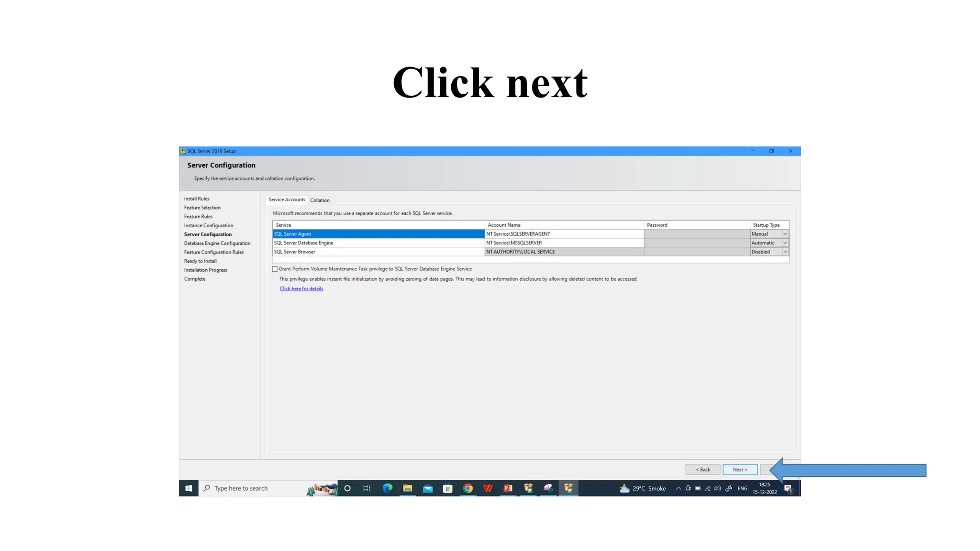This screenshot has height=551, width=980.
Task: Close the SQL Server 2019 Setup window
Action: coord(791,151)
